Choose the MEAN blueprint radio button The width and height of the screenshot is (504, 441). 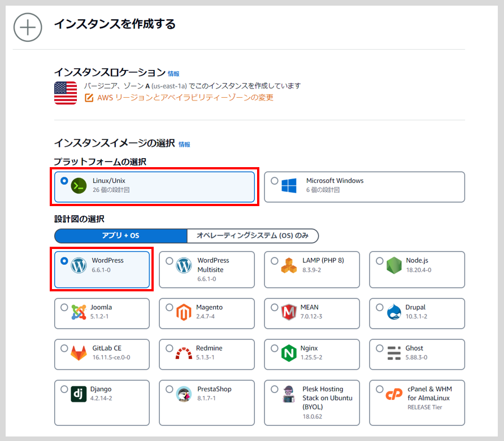pos(275,307)
